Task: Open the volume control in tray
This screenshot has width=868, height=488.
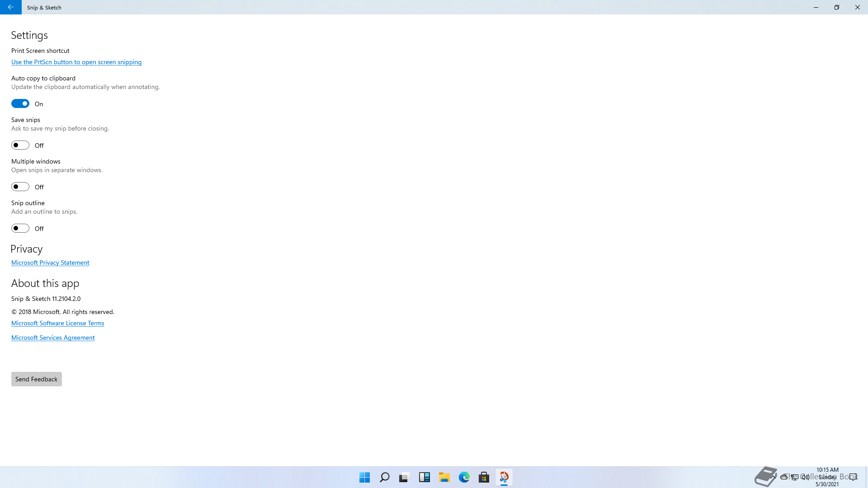Action: pyautogui.click(x=805, y=477)
